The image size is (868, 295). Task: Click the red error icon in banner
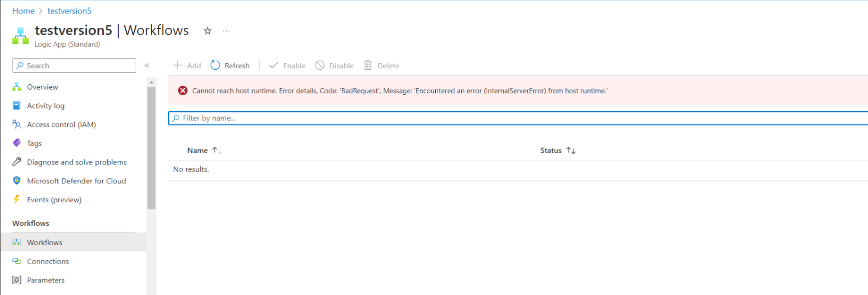pos(183,91)
